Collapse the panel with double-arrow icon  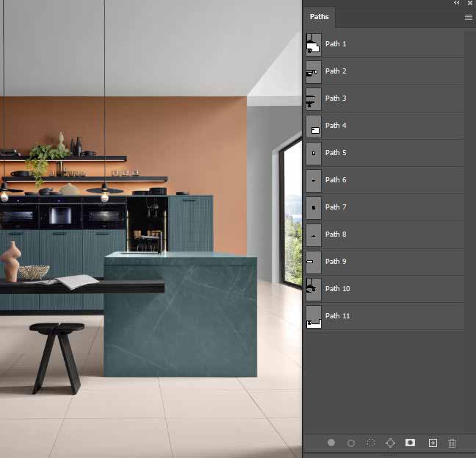point(458,4)
